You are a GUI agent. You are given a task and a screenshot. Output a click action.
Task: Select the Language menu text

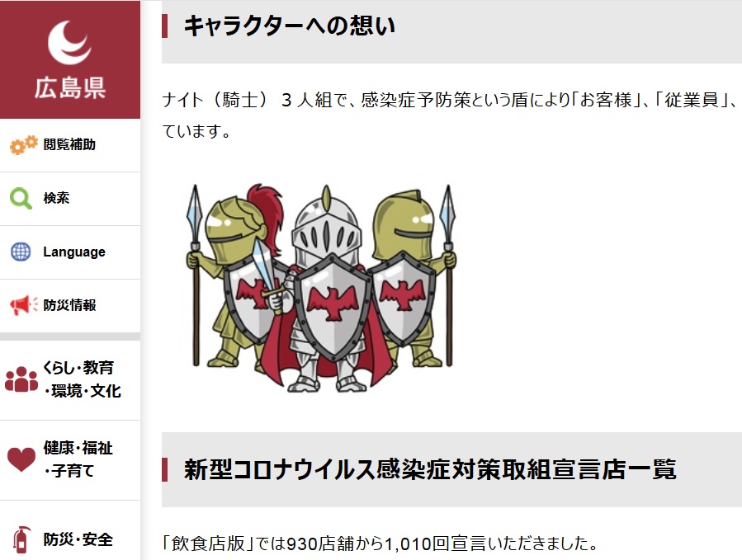pos(74,252)
